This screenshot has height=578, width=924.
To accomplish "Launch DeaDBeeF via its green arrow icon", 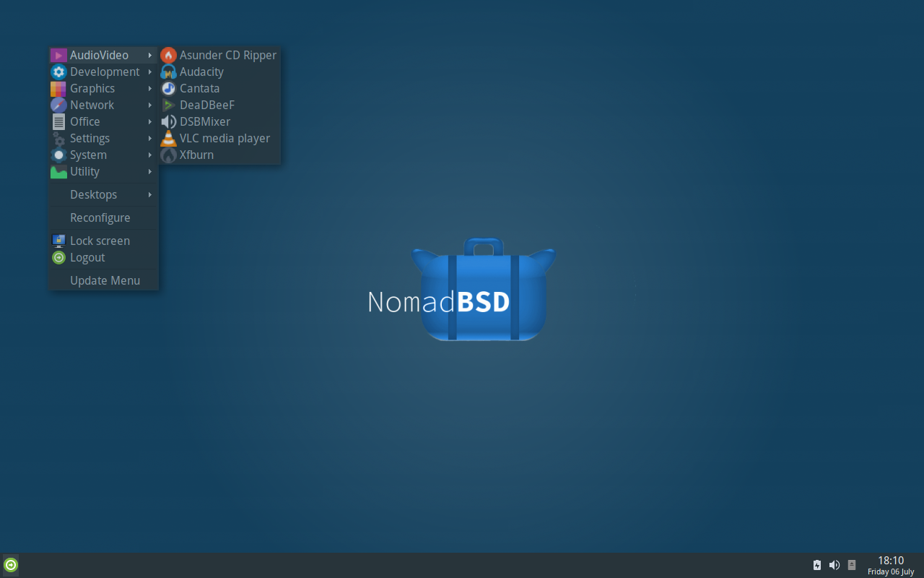I will click(x=168, y=105).
